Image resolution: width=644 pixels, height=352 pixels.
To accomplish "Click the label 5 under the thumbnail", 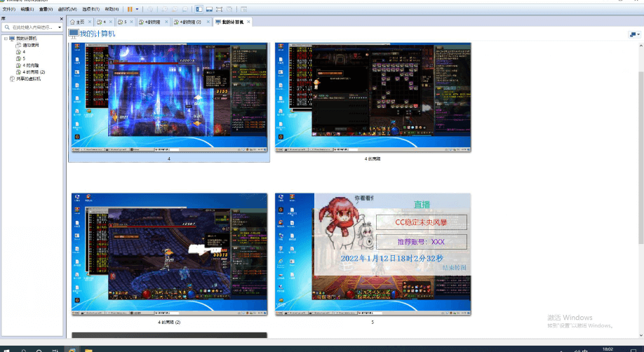I will pos(373,322).
